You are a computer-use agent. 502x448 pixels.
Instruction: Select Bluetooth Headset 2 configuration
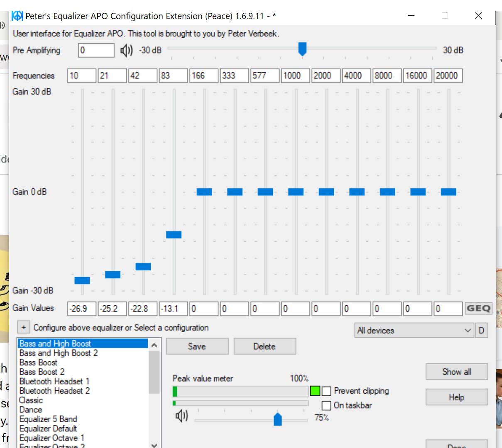pos(83,391)
